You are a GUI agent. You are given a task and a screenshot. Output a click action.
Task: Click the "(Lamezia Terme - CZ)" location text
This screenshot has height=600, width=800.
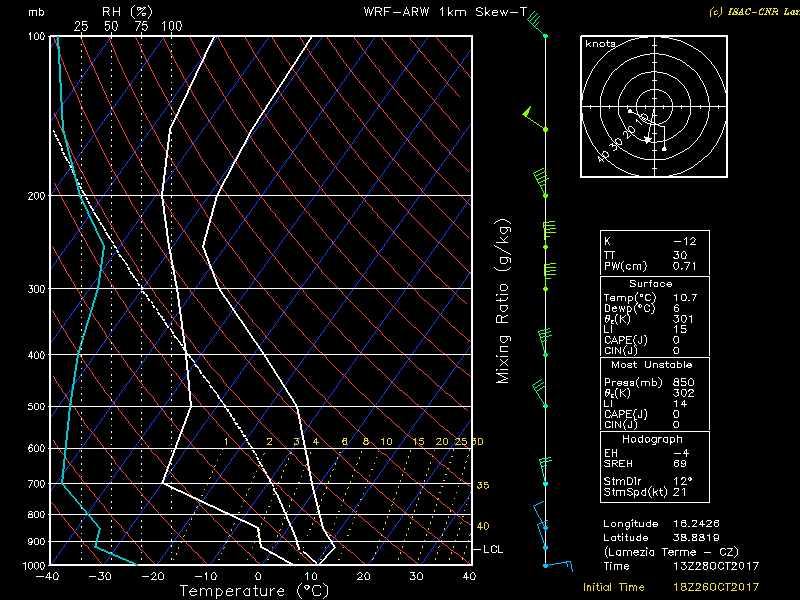pos(671,552)
